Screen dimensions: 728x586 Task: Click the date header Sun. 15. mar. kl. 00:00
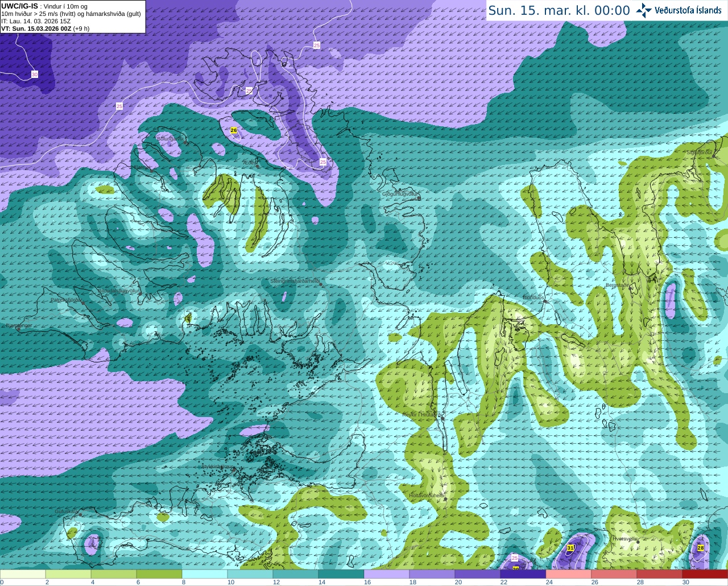559,10
